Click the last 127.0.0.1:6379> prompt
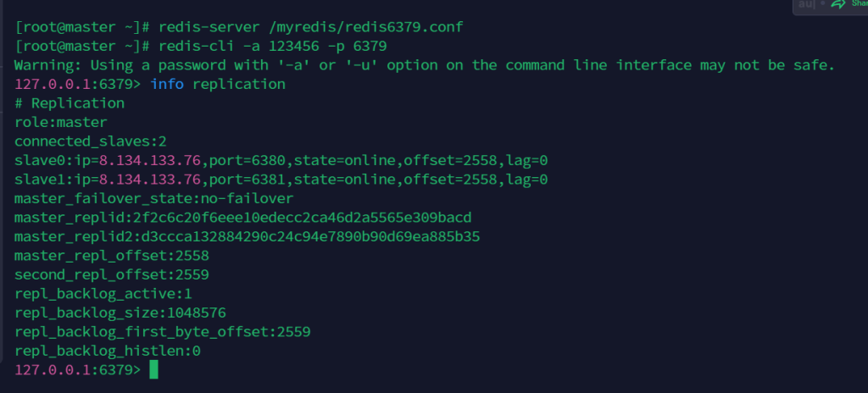The width and height of the screenshot is (868, 393). [78, 370]
